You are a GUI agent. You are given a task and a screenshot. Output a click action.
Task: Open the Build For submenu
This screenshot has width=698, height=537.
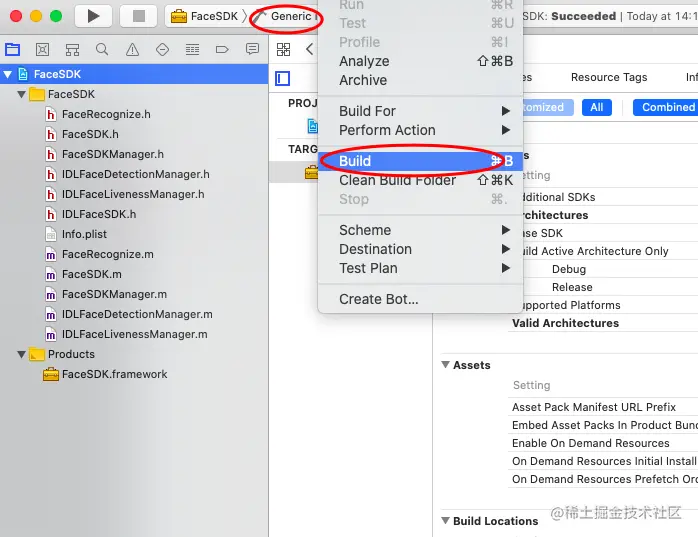point(420,111)
